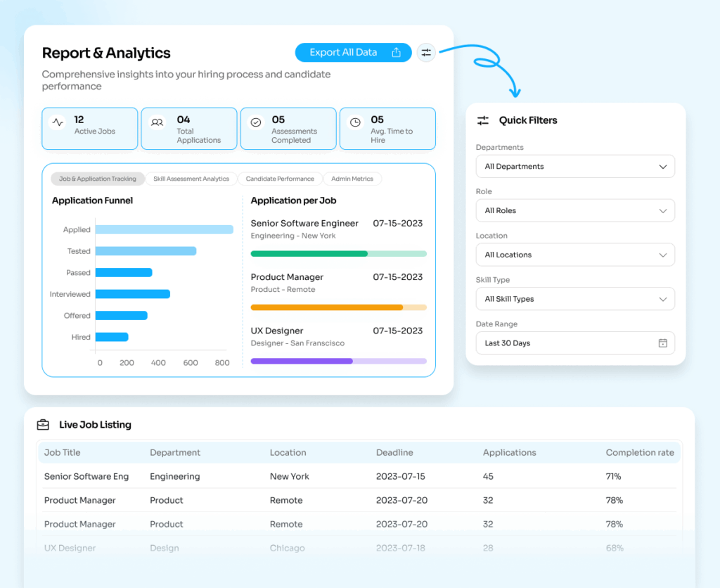Click the 2023-07-15 deadline cell
The image size is (720, 588).
click(400, 476)
